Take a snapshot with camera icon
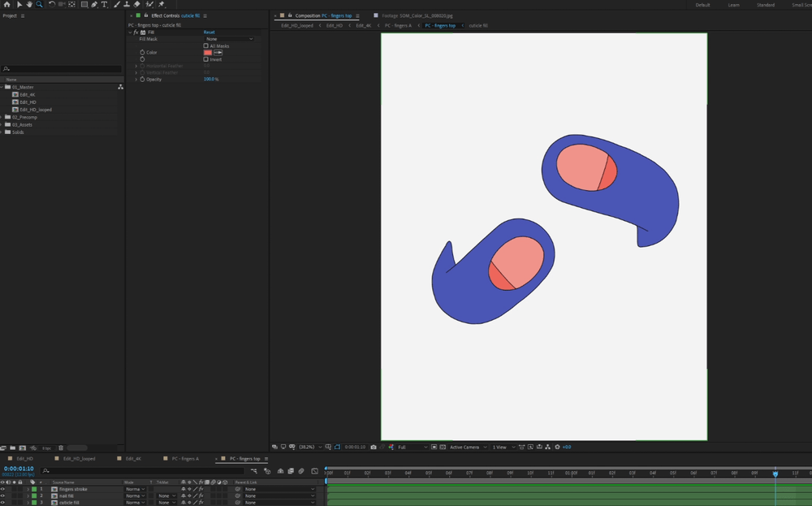812x506 pixels. [374, 447]
